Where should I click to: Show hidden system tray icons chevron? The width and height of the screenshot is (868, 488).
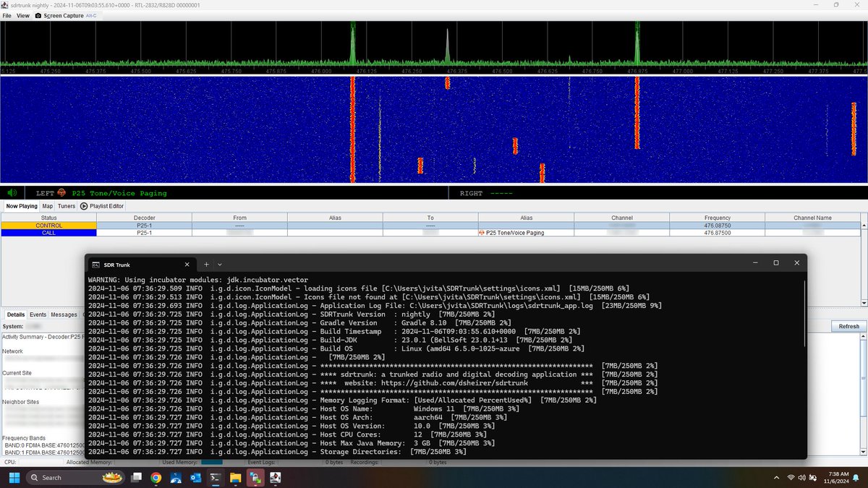[775, 477]
